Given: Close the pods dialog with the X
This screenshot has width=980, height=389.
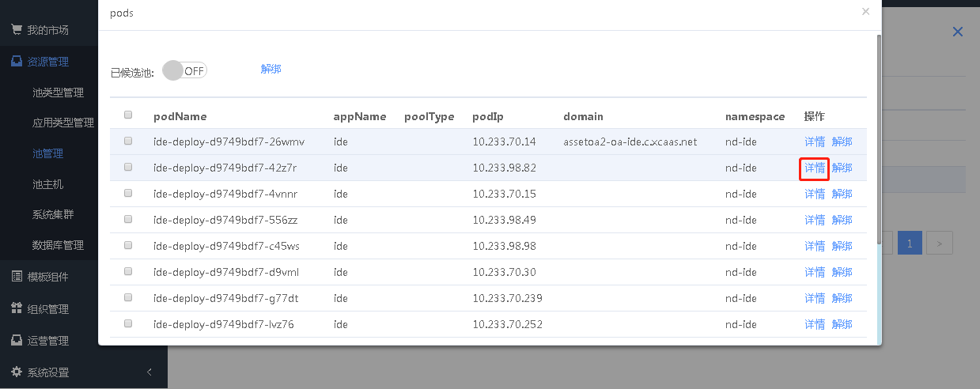Looking at the screenshot, I should [865, 12].
